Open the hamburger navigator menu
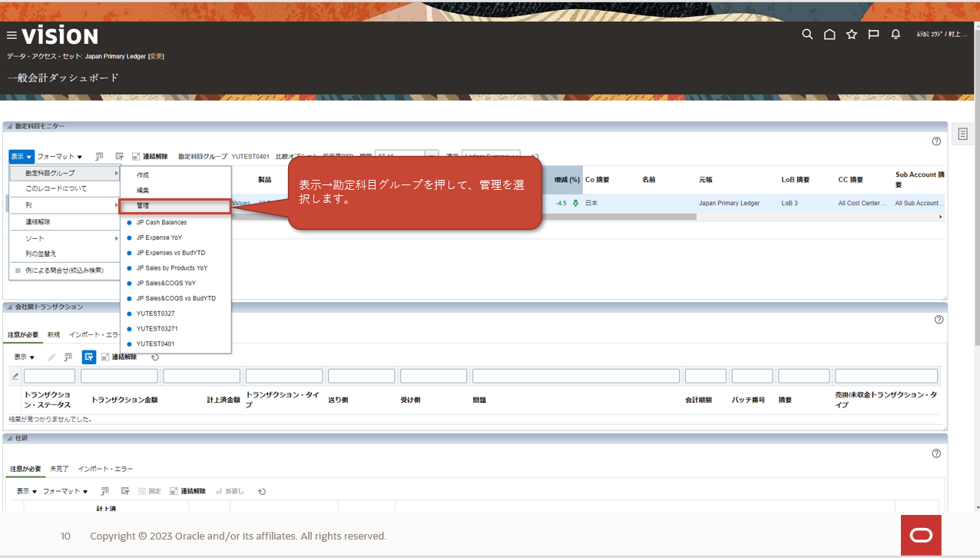 click(x=12, y=35)
